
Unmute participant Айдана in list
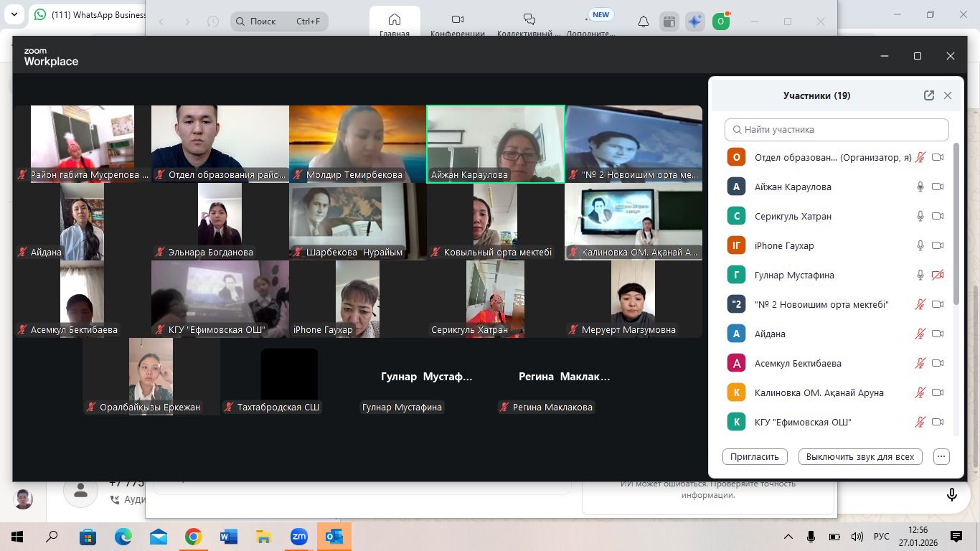(920, 334)
